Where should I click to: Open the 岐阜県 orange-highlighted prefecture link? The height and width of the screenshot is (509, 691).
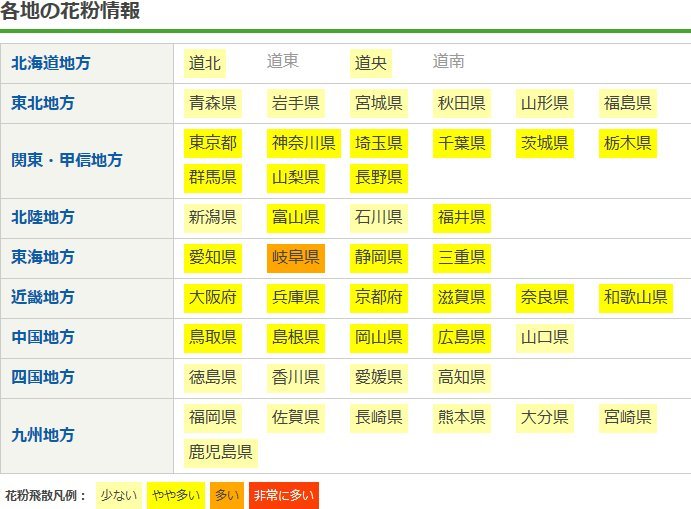pyautogui.click(x=295, y=257)
